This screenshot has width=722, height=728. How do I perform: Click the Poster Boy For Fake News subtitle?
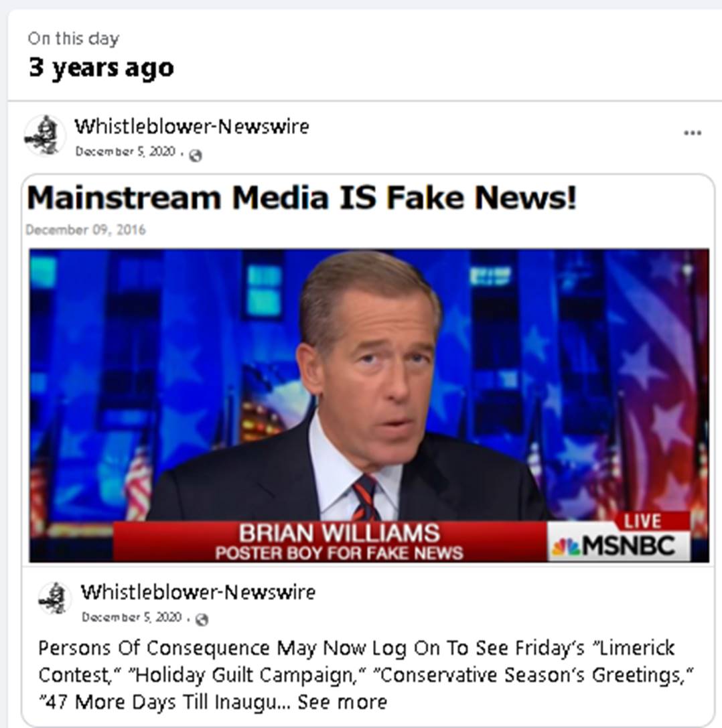point(339,553)
